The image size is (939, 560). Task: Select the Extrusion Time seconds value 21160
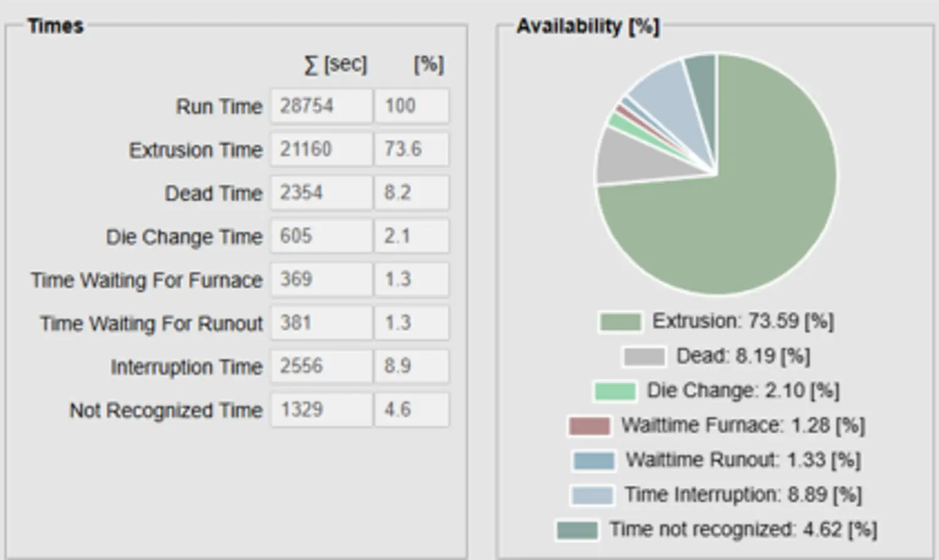(321, 149)
